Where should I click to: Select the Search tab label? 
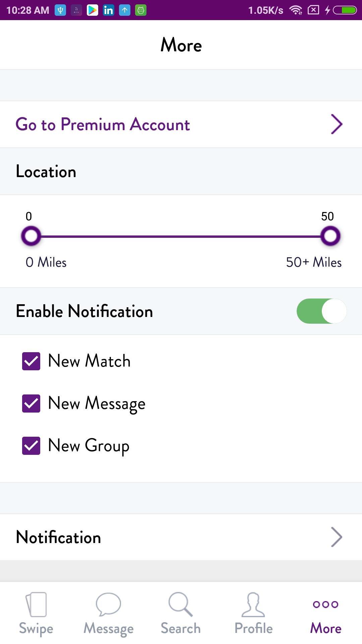(x=181, y=628)
